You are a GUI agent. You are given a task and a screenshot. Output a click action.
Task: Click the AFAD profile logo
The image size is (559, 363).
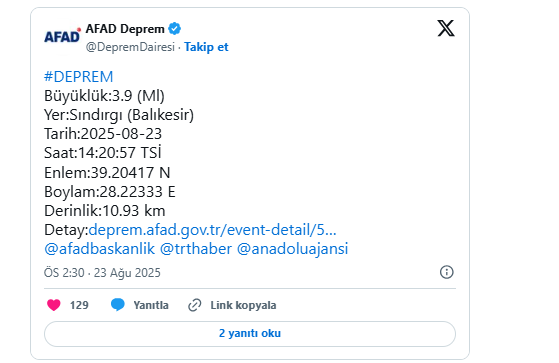click(62, 35)
